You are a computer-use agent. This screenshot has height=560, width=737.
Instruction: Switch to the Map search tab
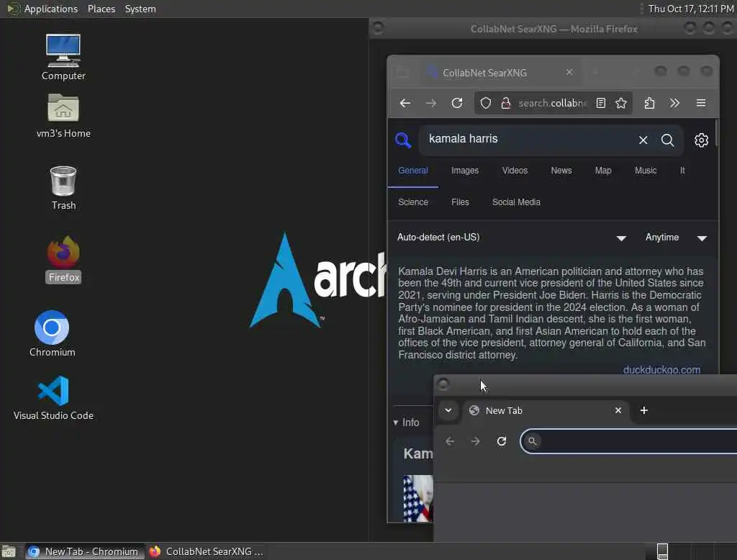[603, 171]
